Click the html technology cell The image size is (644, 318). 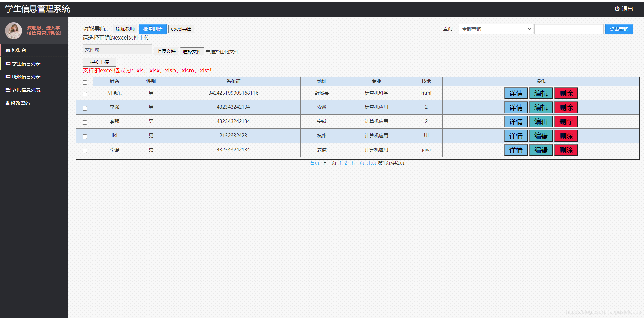[426, 93]
